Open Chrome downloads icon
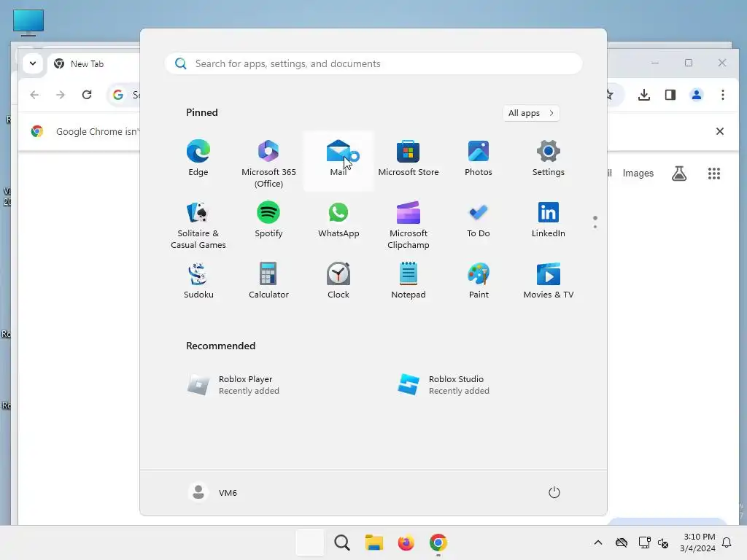 [x=644, y=95]
